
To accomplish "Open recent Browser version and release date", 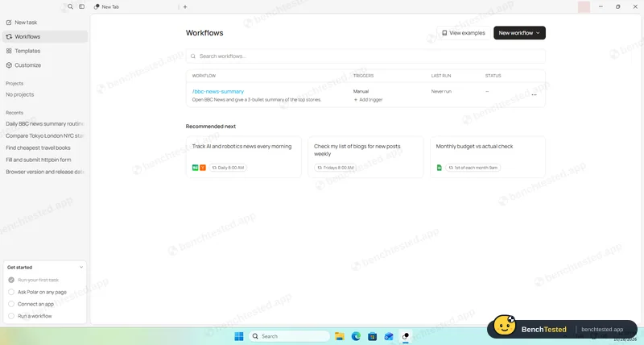I will click(45, 172).
